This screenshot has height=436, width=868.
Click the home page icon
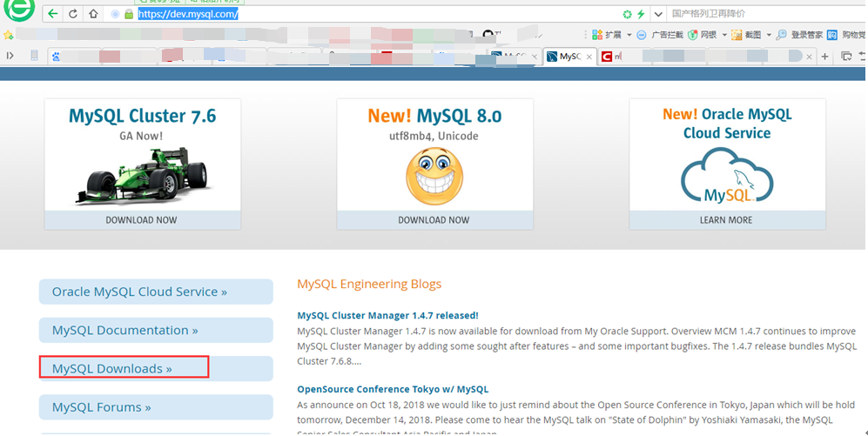click(x=93, y=13)
